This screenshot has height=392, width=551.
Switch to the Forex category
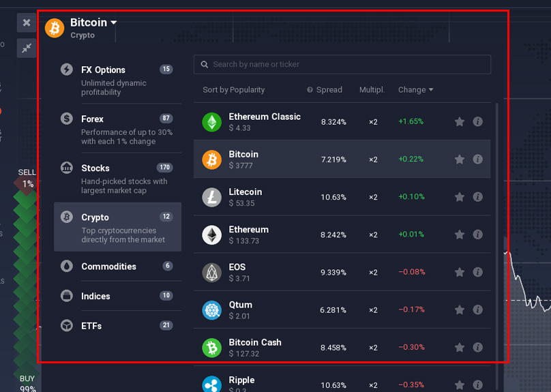117,129
